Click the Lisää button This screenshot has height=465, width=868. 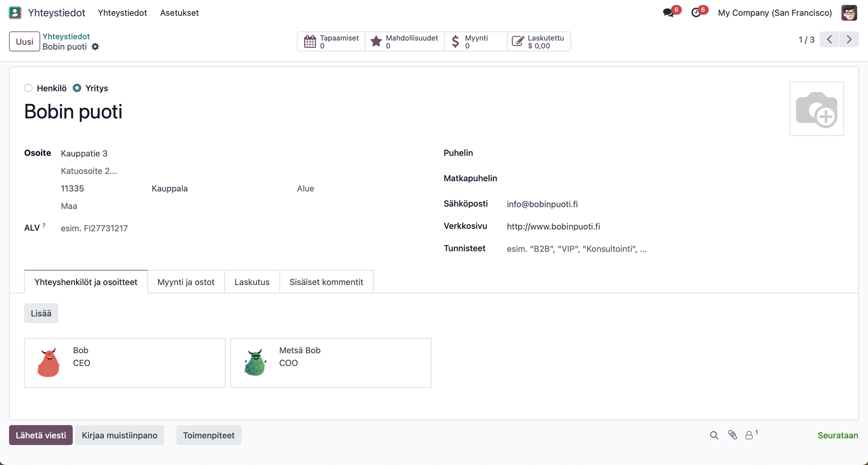pyautogui.click(x=41, y=313)
